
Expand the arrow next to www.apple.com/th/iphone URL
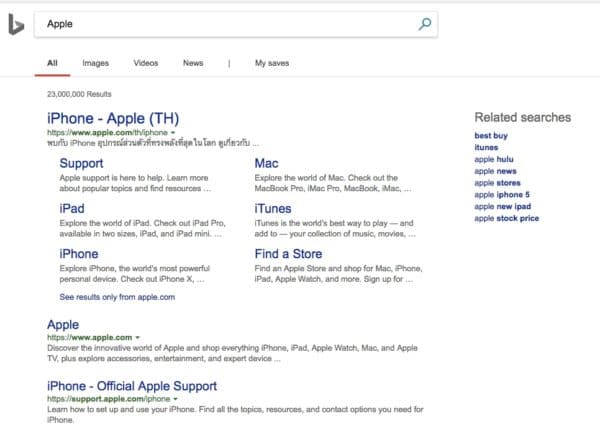tap(173, 132)
